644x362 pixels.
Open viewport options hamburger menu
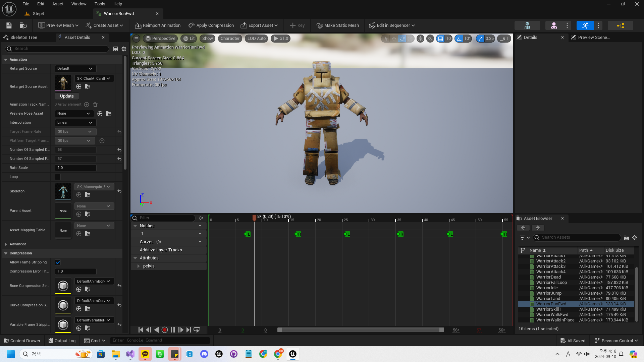click(x=136, y=39)
